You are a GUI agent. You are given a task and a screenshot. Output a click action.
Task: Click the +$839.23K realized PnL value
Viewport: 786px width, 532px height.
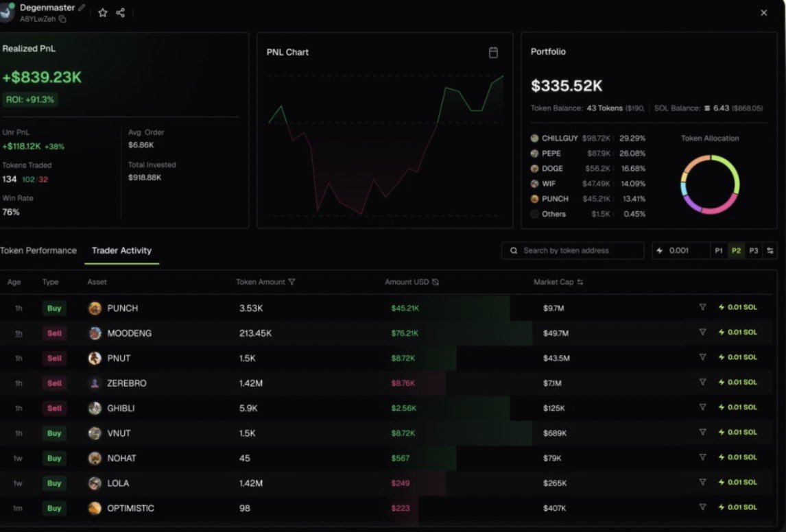coord(42,77)
